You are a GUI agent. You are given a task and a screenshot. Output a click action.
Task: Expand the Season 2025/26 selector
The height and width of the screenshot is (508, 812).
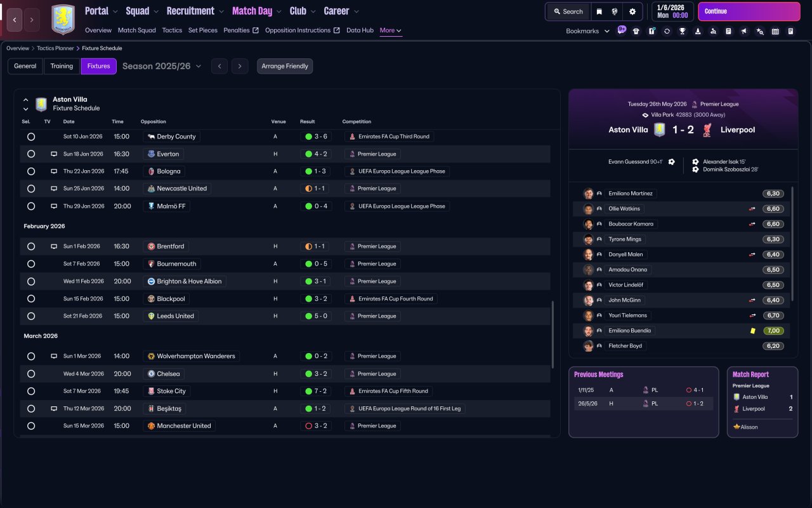[x=162, y=66]
